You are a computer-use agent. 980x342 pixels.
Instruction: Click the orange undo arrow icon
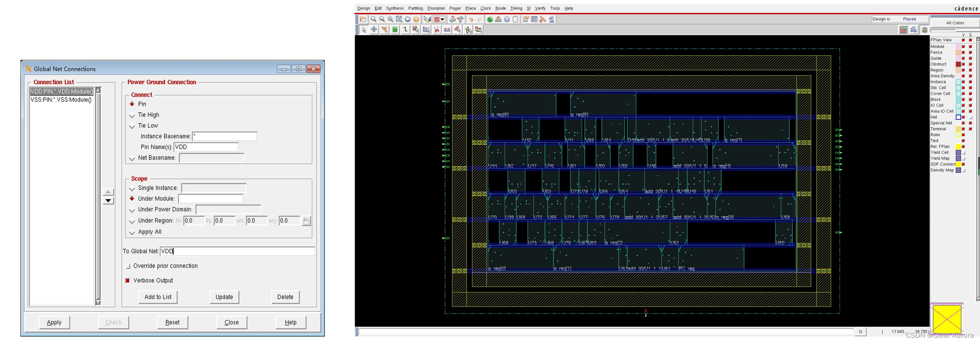471,19
